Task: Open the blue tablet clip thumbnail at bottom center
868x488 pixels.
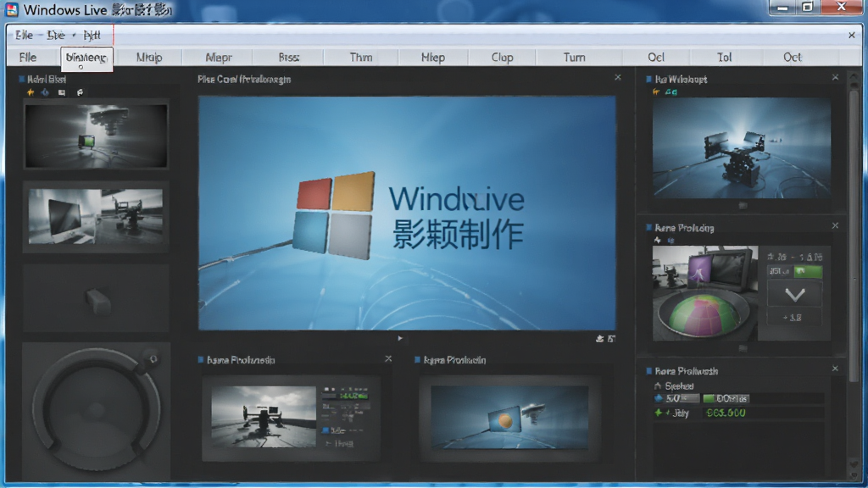Action: tap(509, 417)
